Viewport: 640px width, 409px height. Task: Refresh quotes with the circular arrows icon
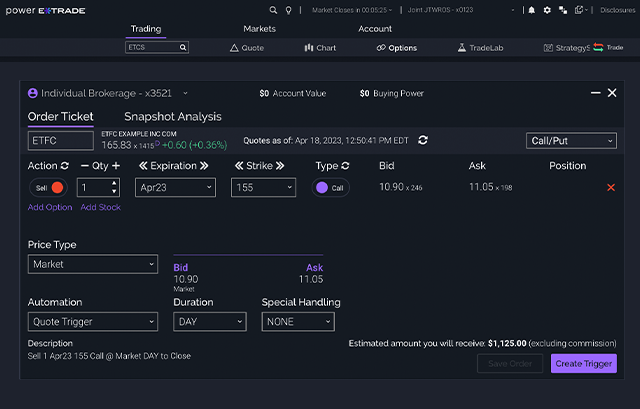(x=423, y=140)
